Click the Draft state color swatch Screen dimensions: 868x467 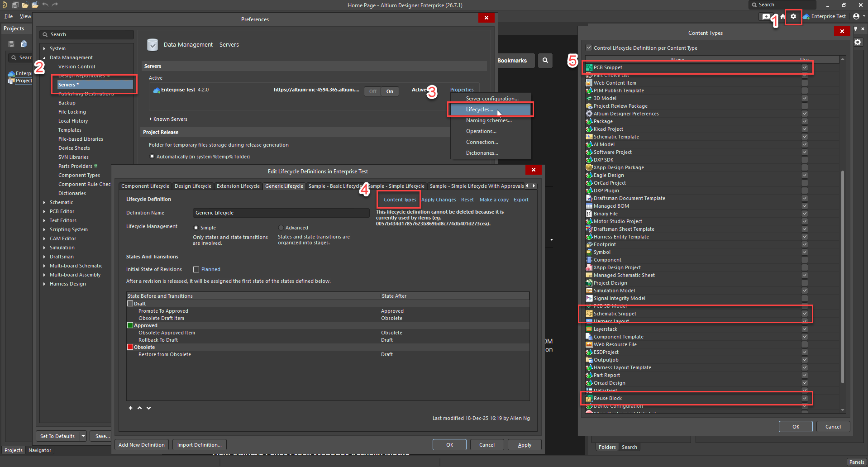click(130, 304)
